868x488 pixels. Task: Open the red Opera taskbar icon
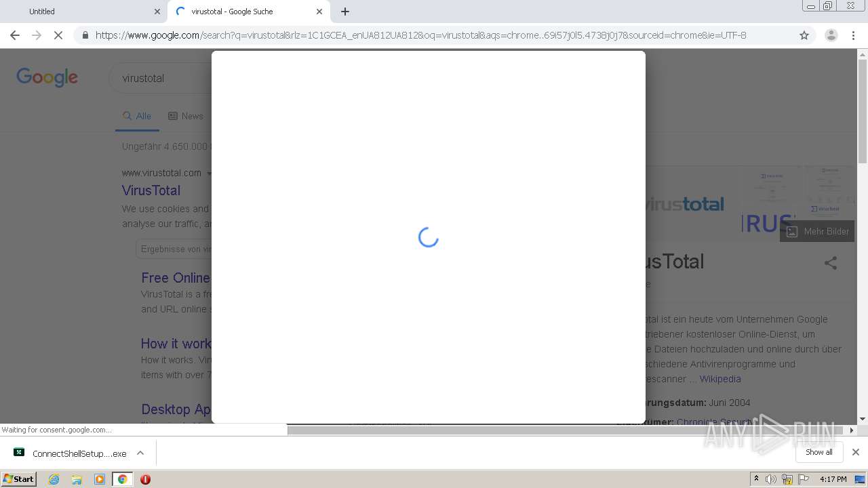coord(145,479)
